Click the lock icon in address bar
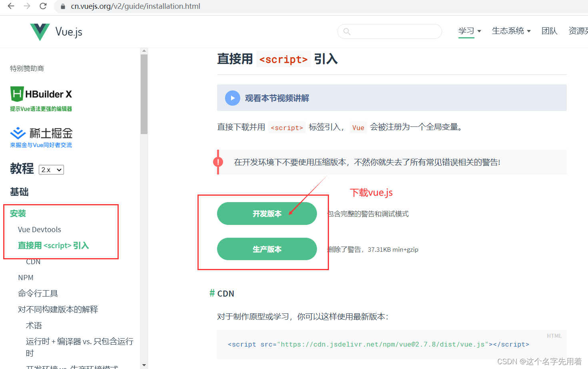 tap(63, 6)
